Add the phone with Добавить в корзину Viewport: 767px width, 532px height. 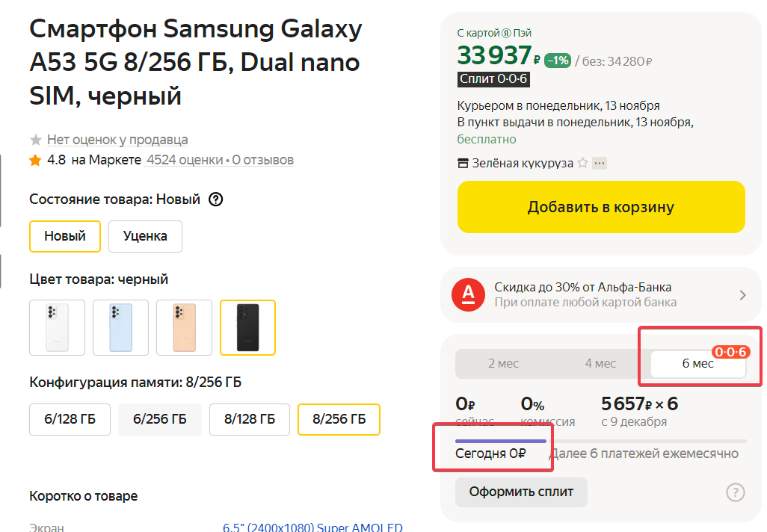coord(601,207)
